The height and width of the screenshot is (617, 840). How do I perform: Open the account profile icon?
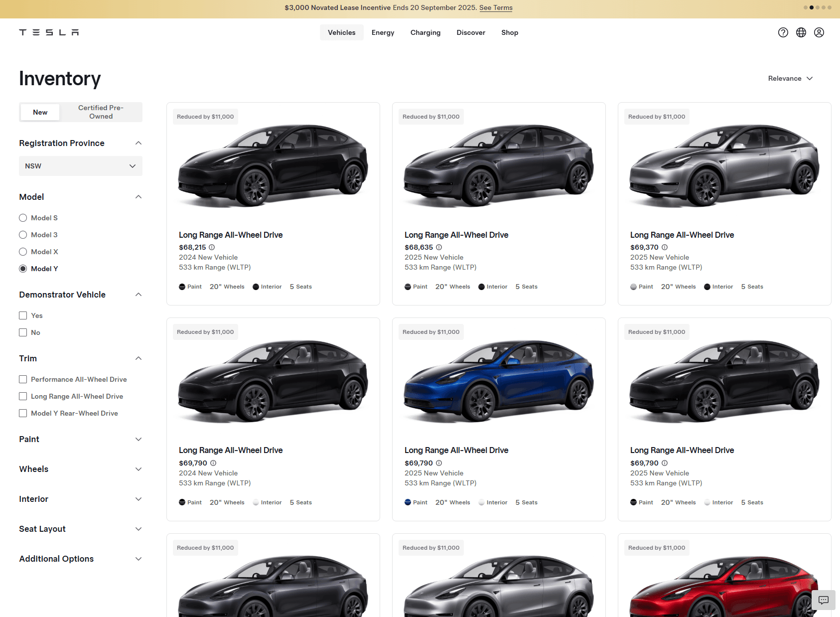pyautogui.click(x=819, y=32)
